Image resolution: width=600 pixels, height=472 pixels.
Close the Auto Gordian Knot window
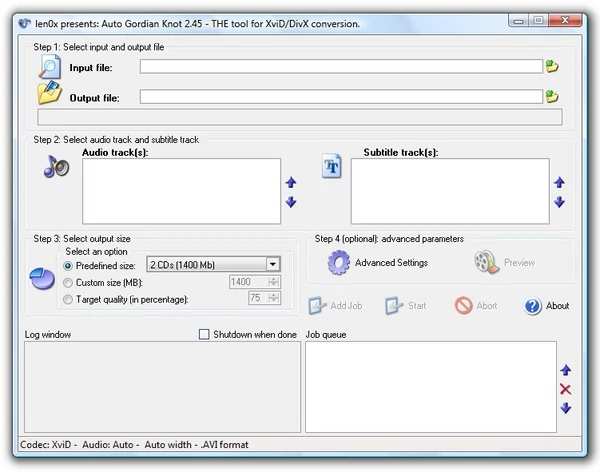(x=565, y=20)
